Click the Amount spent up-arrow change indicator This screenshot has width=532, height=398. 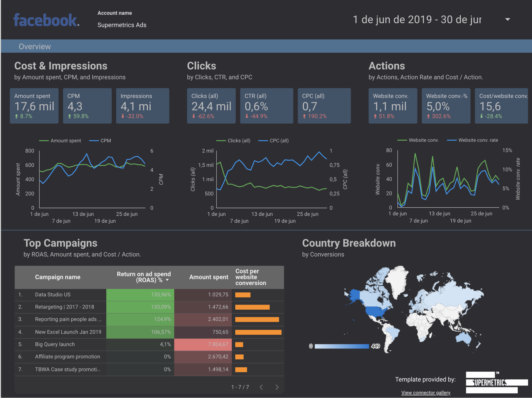tap(17, 116)
